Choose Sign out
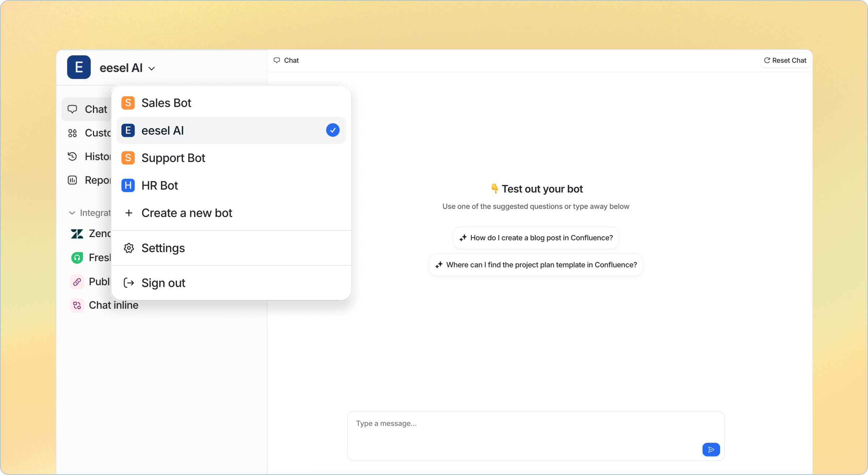The image size is (868, 475). coord(231,283)
